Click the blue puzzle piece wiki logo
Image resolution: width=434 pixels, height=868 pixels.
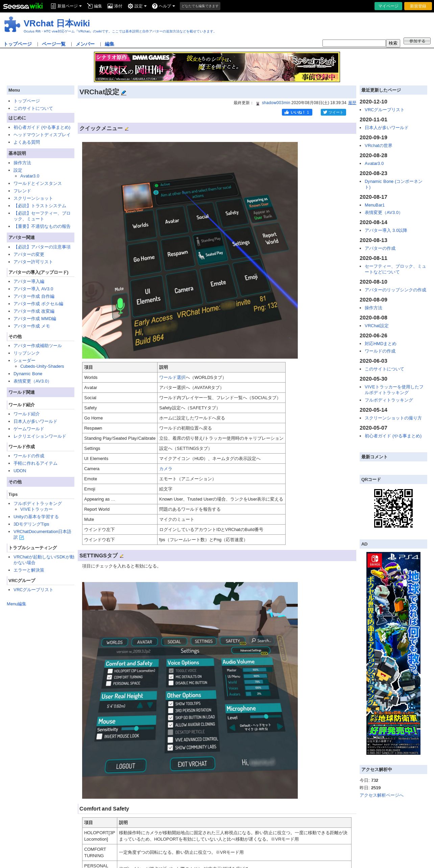click(x=12, y=24)
